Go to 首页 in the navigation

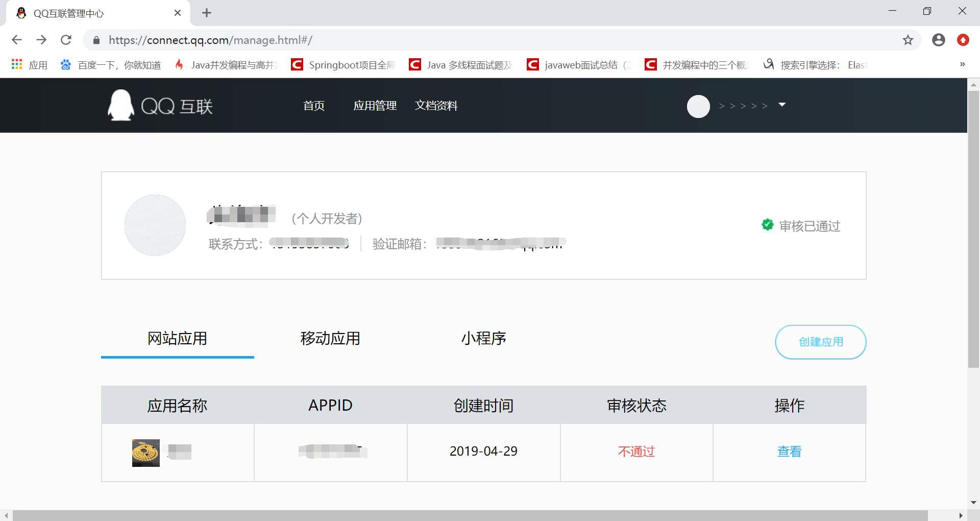[314, 106]
